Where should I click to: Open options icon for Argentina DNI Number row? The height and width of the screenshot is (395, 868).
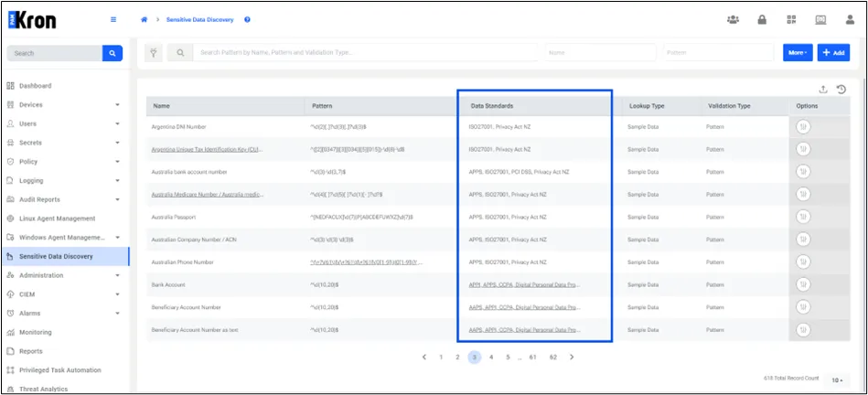803,127
